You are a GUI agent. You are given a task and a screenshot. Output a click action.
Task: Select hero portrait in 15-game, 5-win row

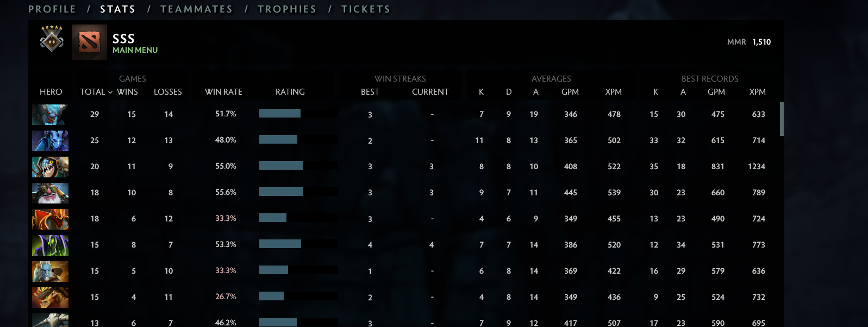coord(50,271)
